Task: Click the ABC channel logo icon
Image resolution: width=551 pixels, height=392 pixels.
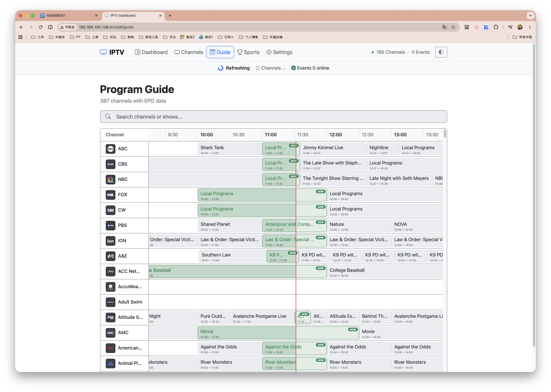Action: tap(111, 149)
